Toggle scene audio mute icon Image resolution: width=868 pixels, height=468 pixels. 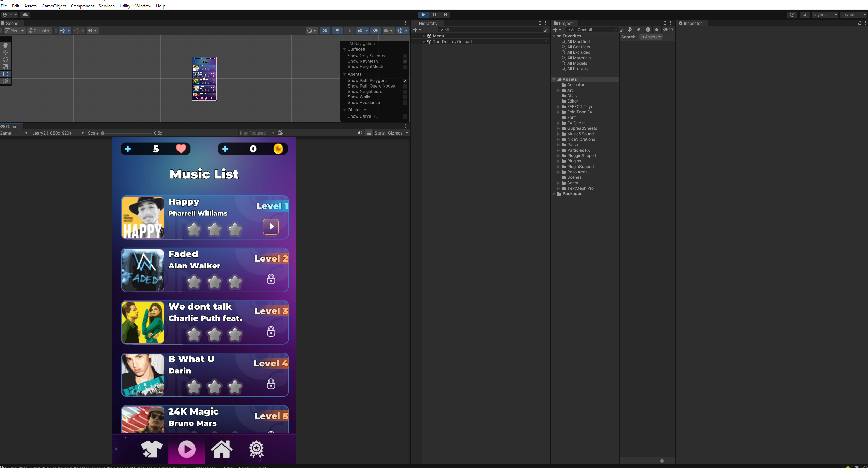point(349,31)
